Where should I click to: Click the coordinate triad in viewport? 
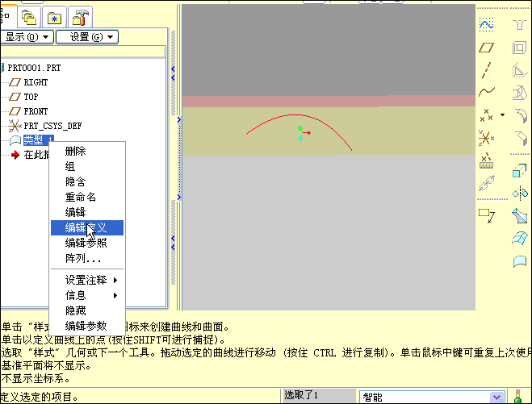[x=303, y=133]
